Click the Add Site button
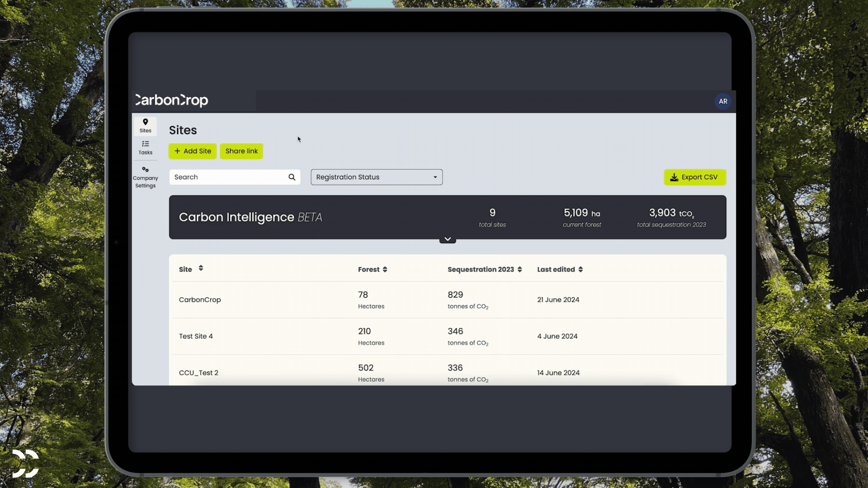The width and height of the screenshot is (868, 488). point(193,151)
